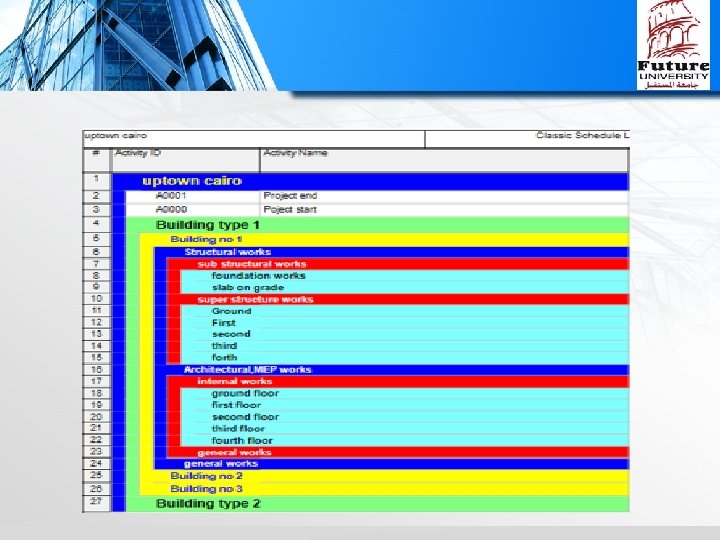720x540 pixels.
Task: Click the # column header
Action: tap(97, 160)
